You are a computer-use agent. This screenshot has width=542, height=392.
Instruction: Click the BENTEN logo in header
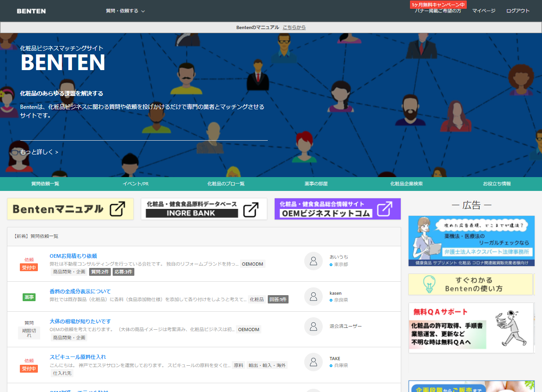click(x=31, y=11)
